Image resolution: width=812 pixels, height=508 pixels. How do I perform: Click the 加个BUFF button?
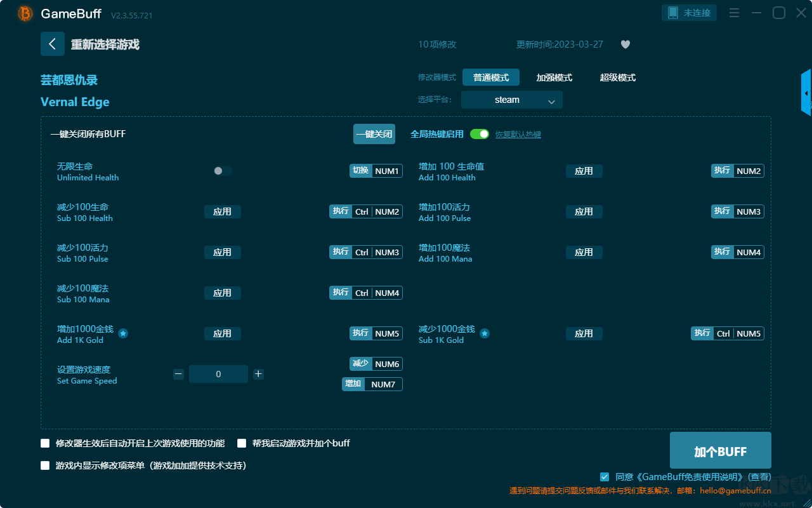(721, 451)
